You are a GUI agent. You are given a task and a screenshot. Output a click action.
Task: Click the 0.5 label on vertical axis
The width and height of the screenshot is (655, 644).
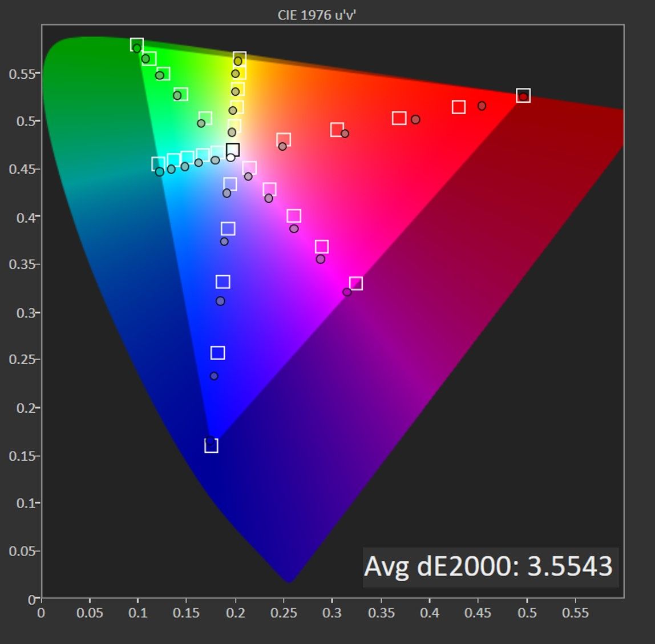(x=26, y=121)
